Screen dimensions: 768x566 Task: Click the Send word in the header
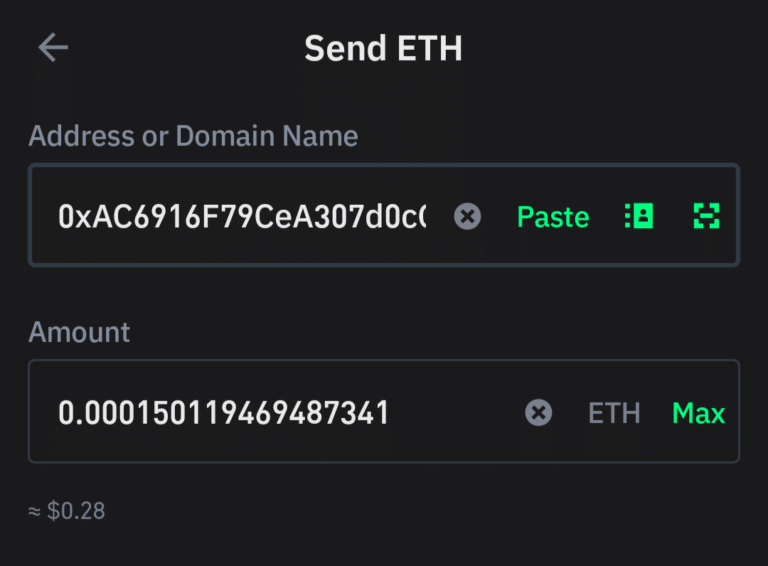click(x=345, y=48)
